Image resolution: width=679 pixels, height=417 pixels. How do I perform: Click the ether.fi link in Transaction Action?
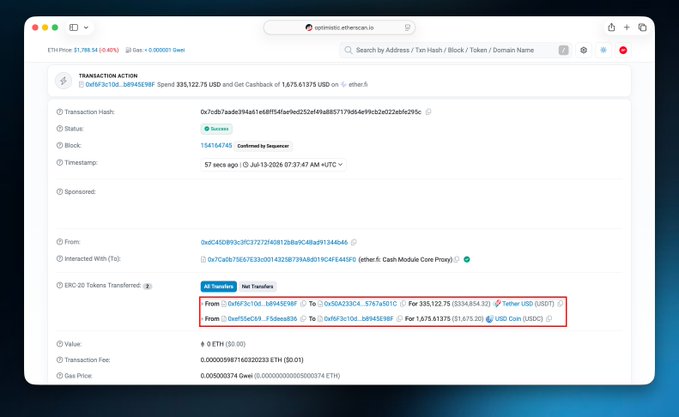click(358, 84)
